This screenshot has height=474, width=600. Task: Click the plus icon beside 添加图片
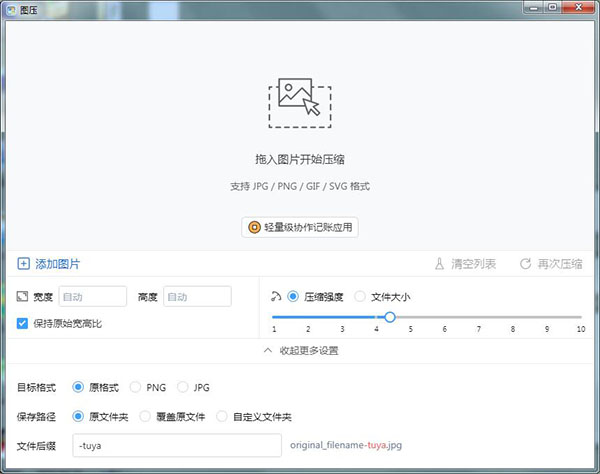[x=23, y=264]
